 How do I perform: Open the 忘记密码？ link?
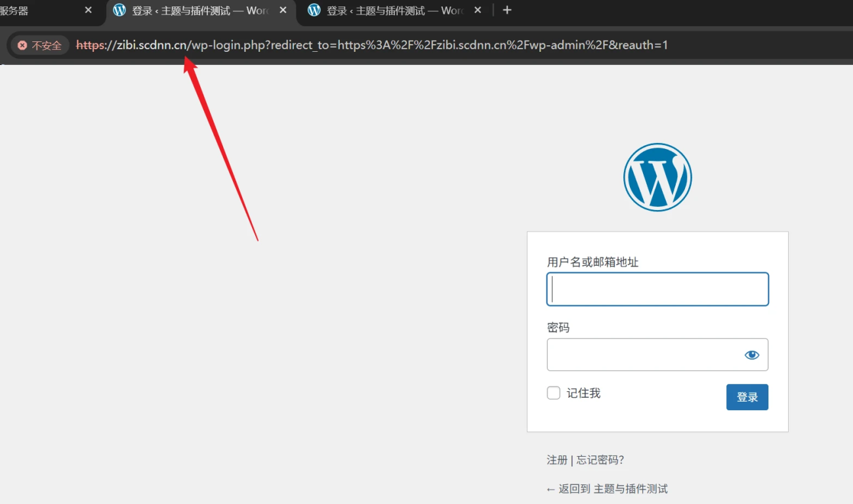pyautogui.click(x=600, y=460)
